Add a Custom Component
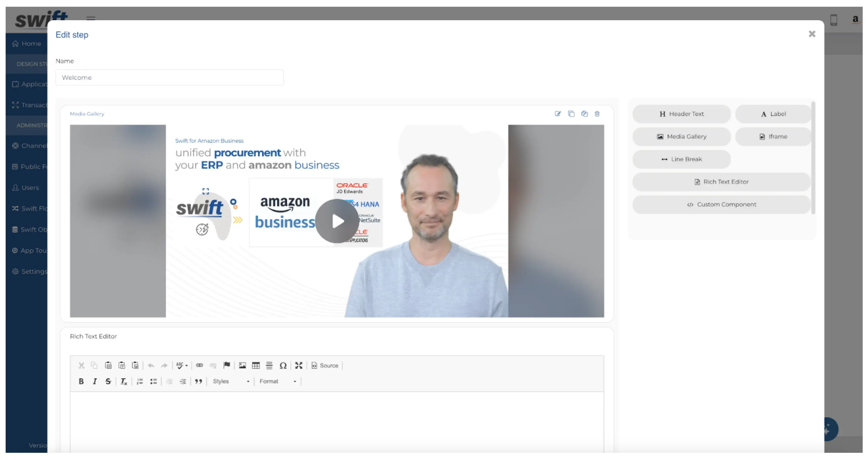Screen dimensions: 868x460 tap(721, 204)
